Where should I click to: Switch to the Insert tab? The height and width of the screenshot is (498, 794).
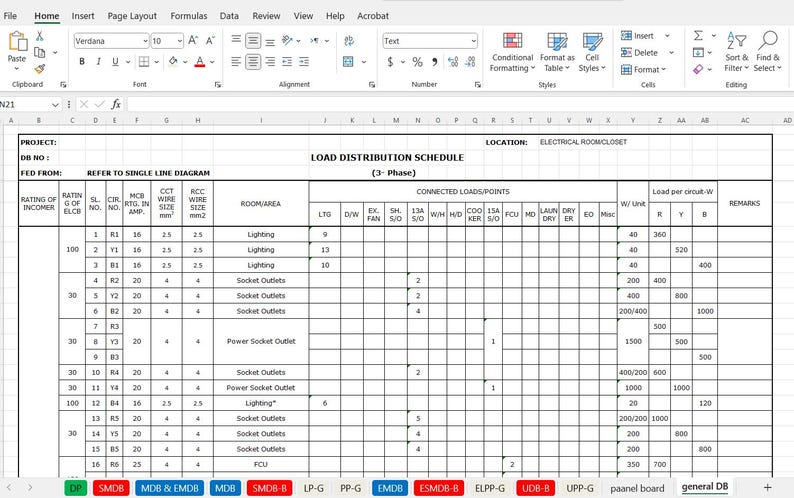point(83,16)
